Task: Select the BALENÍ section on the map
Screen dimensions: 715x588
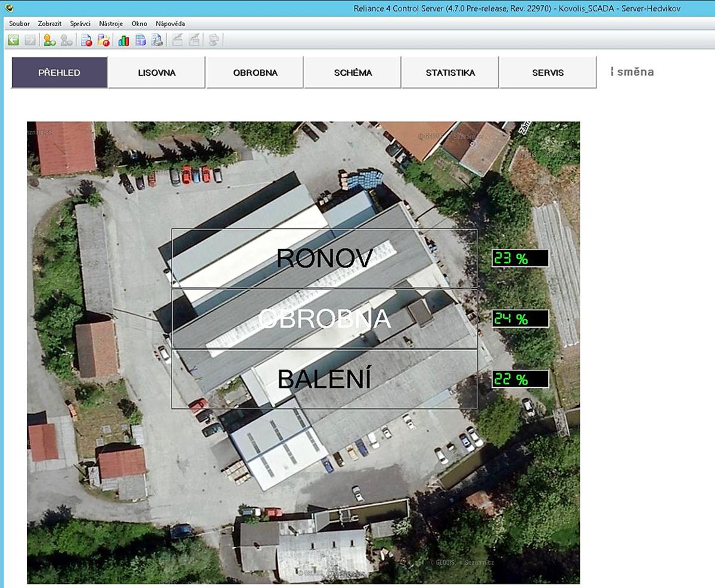Action: tap(324, 379)
